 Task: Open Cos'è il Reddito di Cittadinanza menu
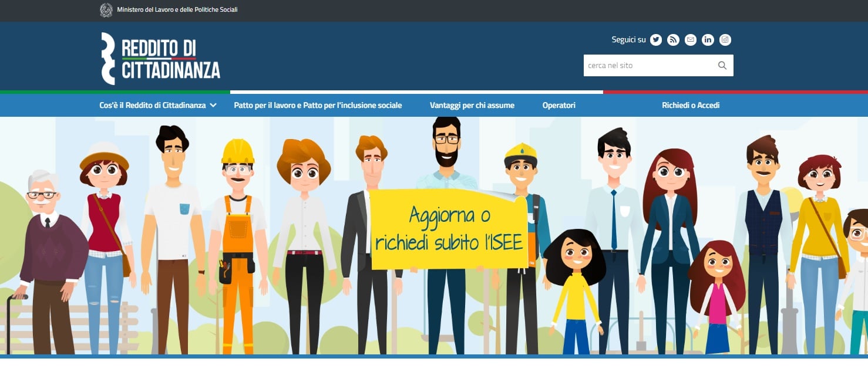pos(153,106)
